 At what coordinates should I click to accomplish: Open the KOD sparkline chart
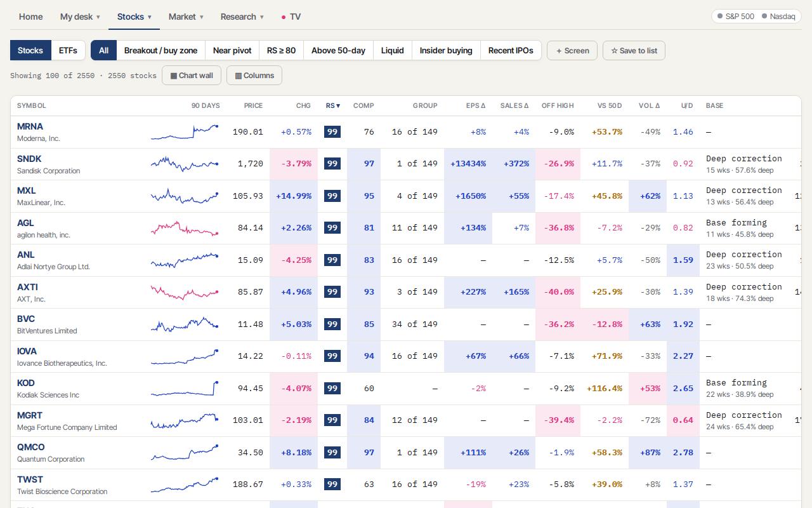click(x=185, y=388)
